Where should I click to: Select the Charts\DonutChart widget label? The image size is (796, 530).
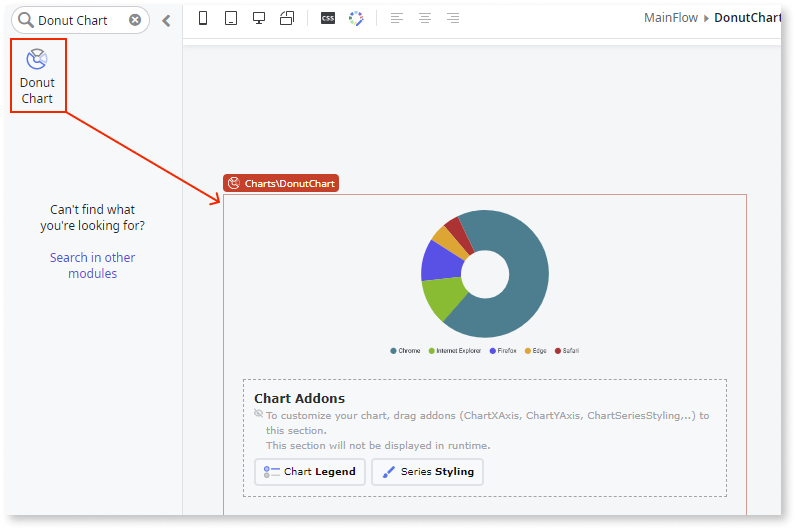(281, 183)
